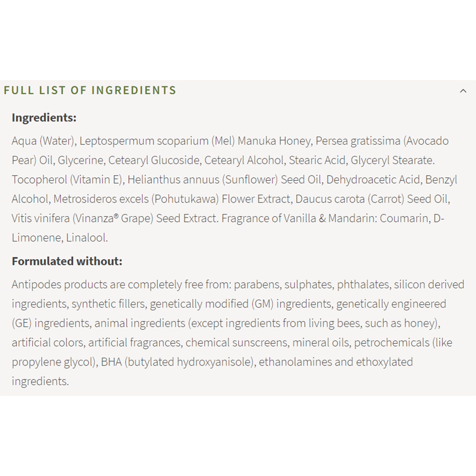Click the Full List of Ingredients header
This screenshot has width=476, height=476.
(x=90, y=90)
